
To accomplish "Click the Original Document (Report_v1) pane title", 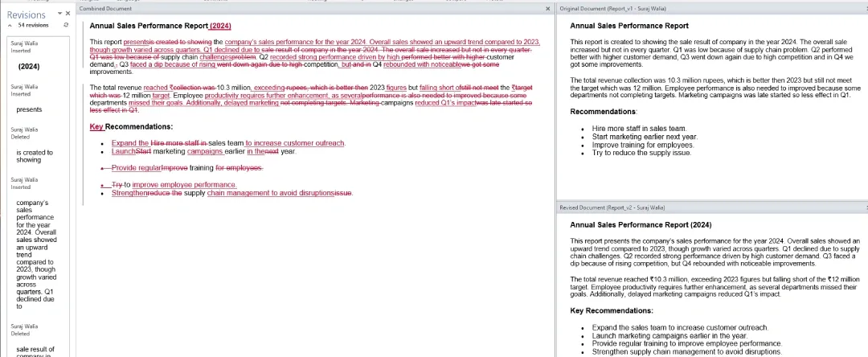I will point(612,9).
